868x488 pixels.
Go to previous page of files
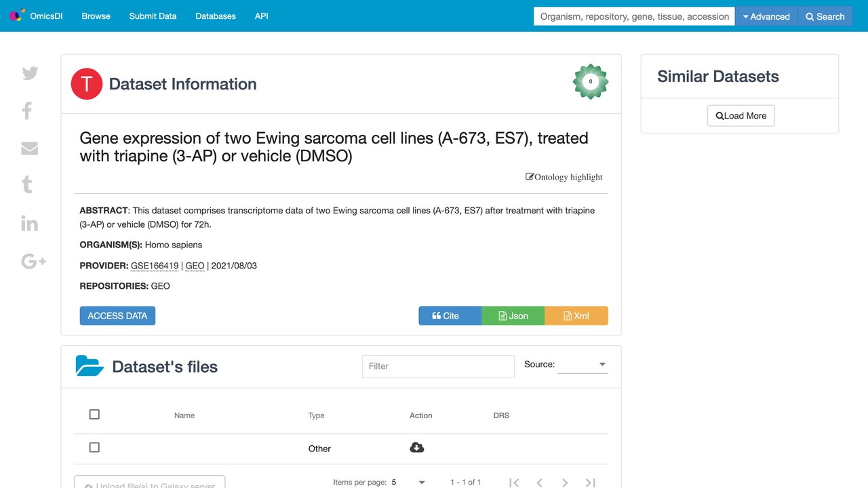[x=540, y=483]
